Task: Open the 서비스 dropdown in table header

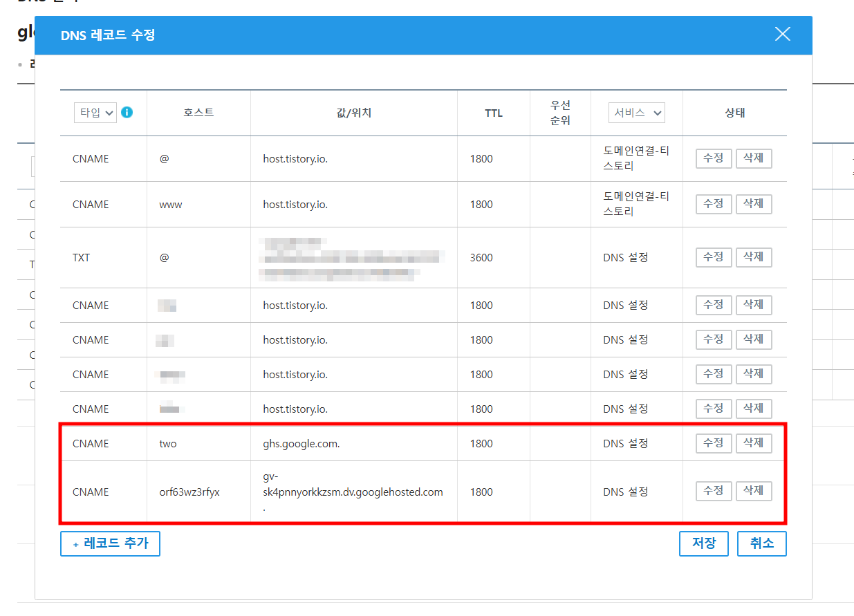Action: point(637,113)
